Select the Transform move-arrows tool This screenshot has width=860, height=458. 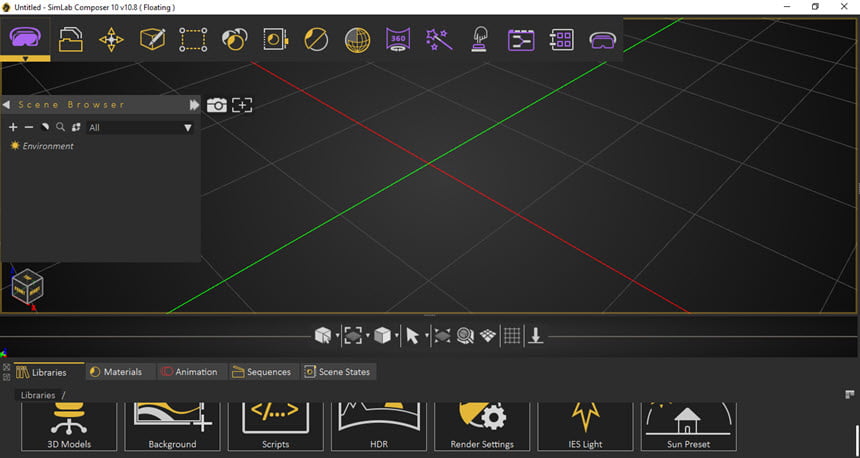(111, 40)
